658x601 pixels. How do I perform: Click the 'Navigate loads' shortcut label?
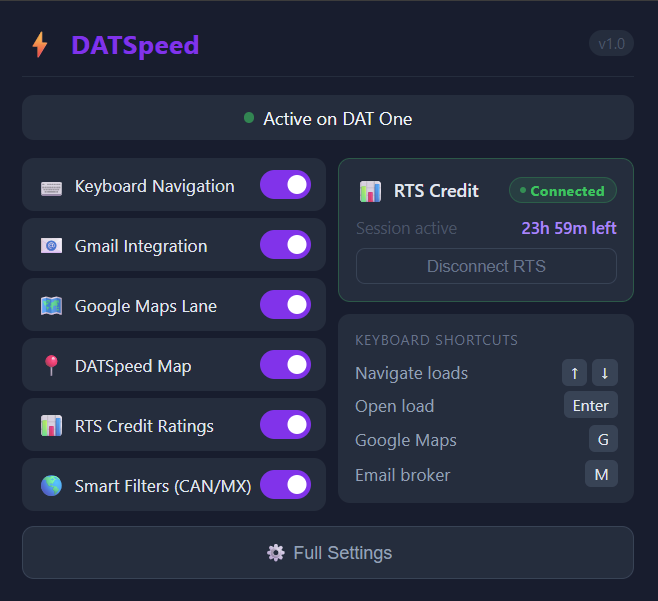pyautogui.click(x=412, y=373)
